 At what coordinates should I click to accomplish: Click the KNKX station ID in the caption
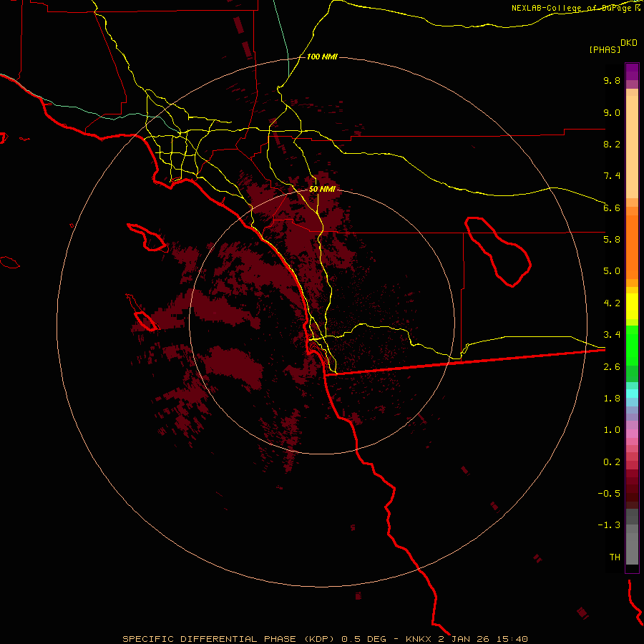[418, 639]
